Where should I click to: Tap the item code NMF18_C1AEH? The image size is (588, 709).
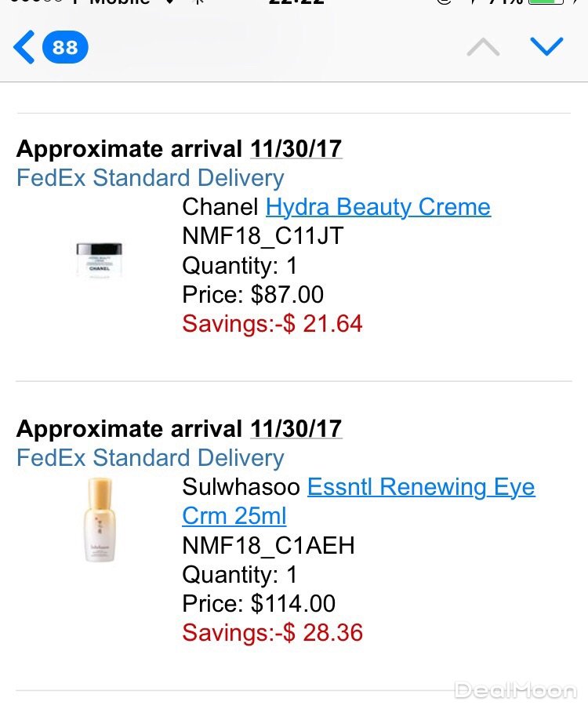pyautogui.click(x=268, y=545)
